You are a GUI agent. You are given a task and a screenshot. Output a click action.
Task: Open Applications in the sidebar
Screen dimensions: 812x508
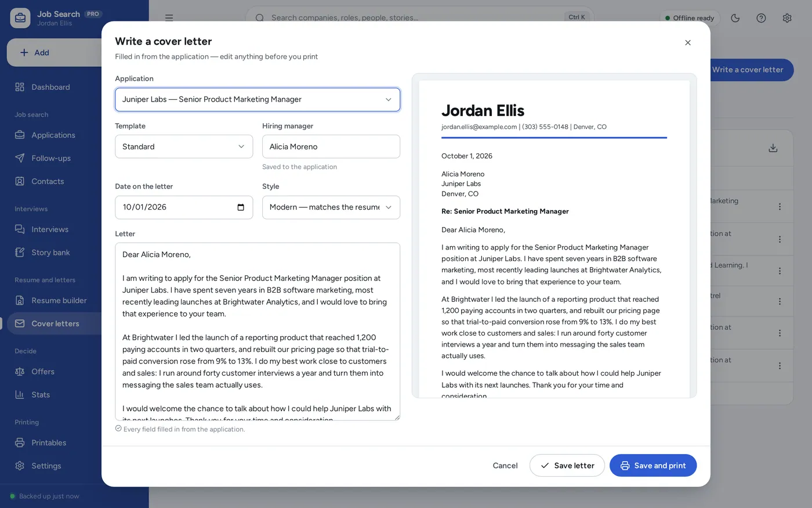click(x=53, y=135)
